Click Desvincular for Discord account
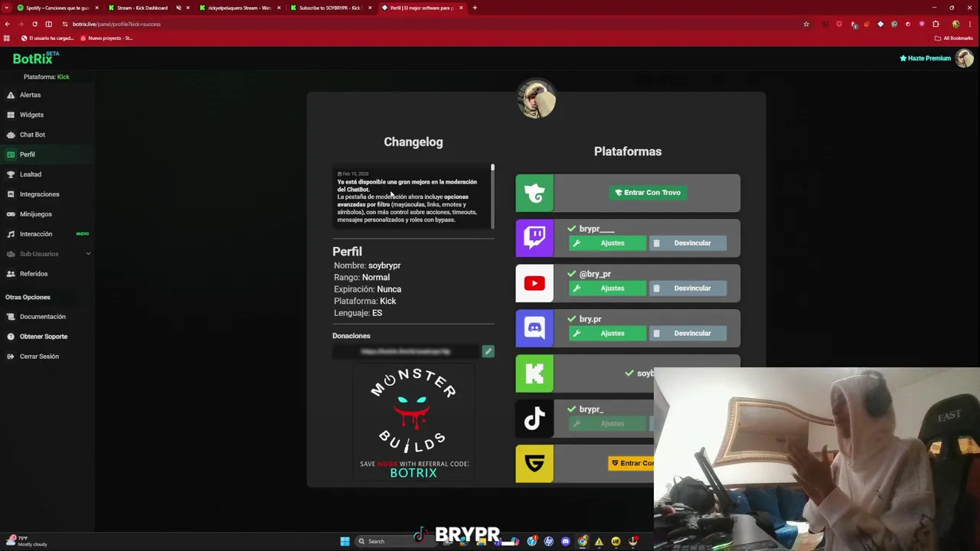This screenshot has width=980, height=551. pos(688,334)
